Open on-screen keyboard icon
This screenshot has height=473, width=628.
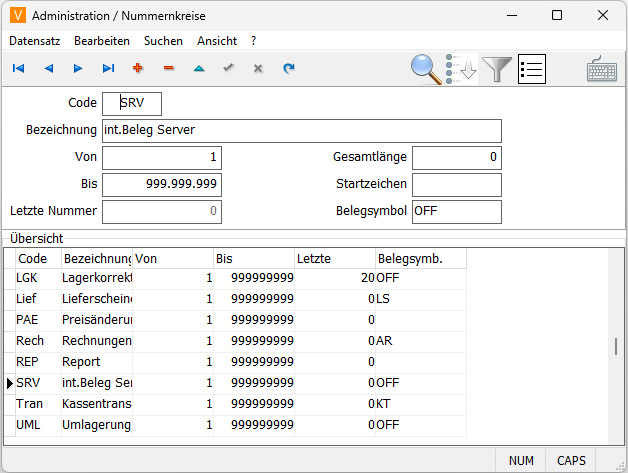point(602,69)
